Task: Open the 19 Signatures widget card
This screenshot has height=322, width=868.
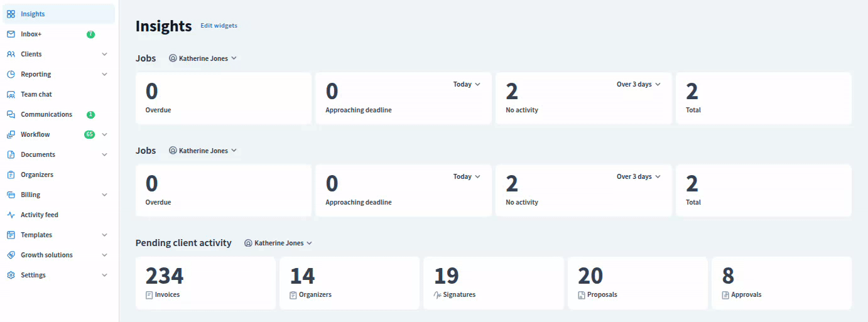Action: (493, 282)
